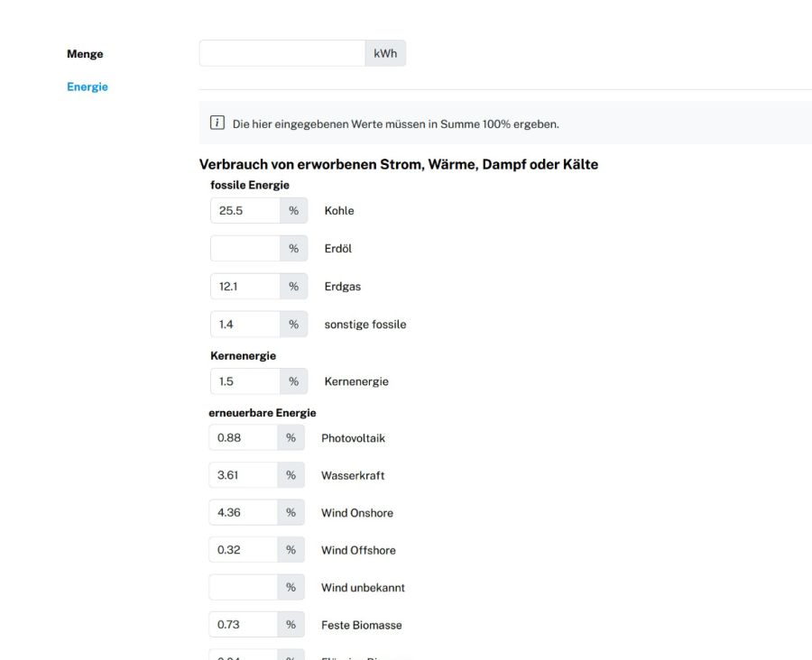The image size is (812, 660).
Task: Select the Energie section link in sidebar
Action: (x=88, y=87)
